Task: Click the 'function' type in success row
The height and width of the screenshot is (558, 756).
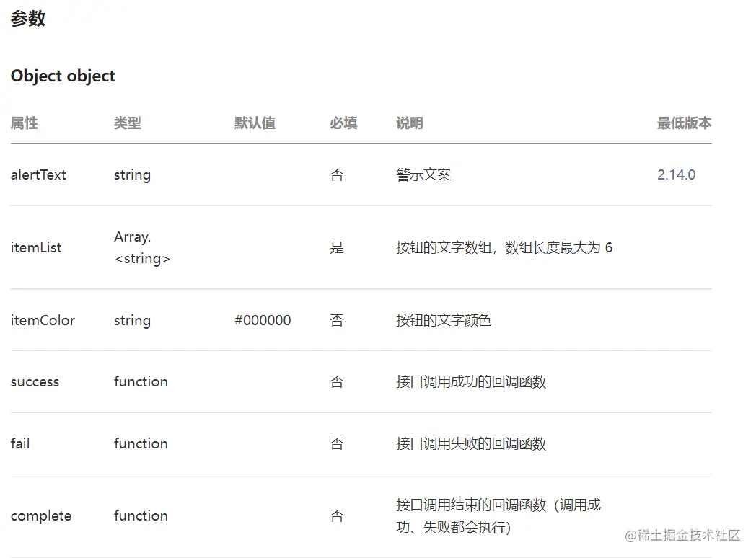Action: [141, 381]
